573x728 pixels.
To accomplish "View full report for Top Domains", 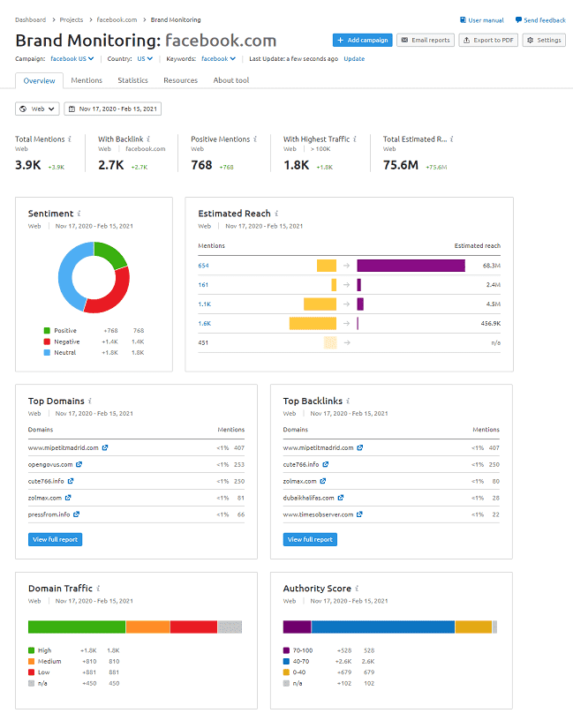I will [x=55, y=539].
